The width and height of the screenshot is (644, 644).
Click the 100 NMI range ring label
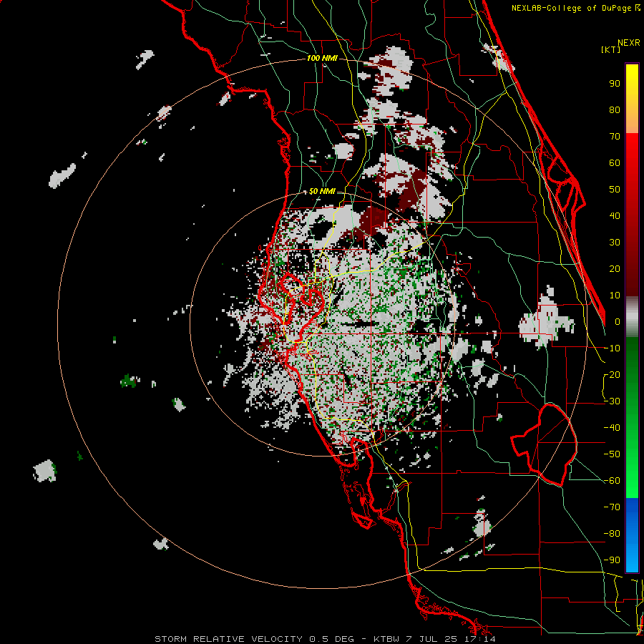322,59
